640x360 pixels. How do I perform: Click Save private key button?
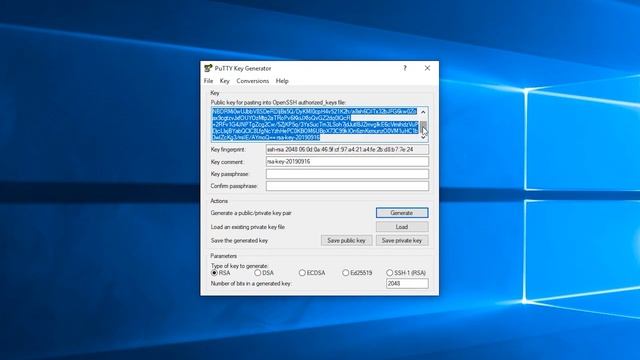point(402,240)
